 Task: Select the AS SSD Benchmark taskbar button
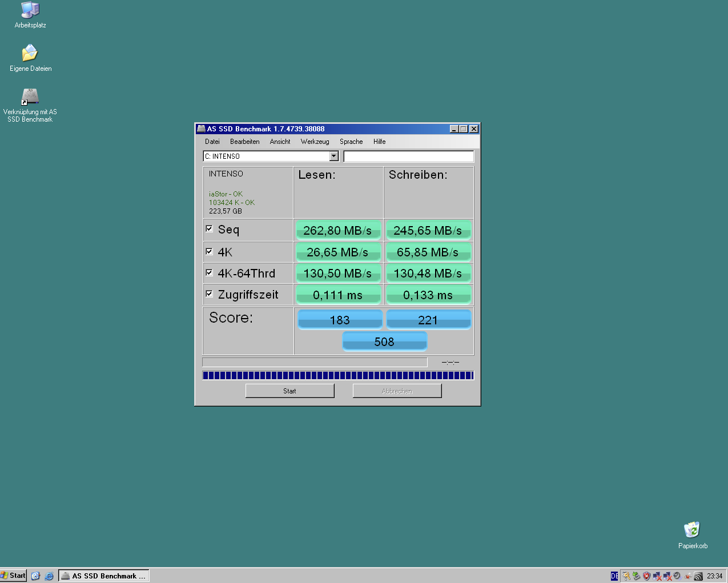(x=103, y=576)
